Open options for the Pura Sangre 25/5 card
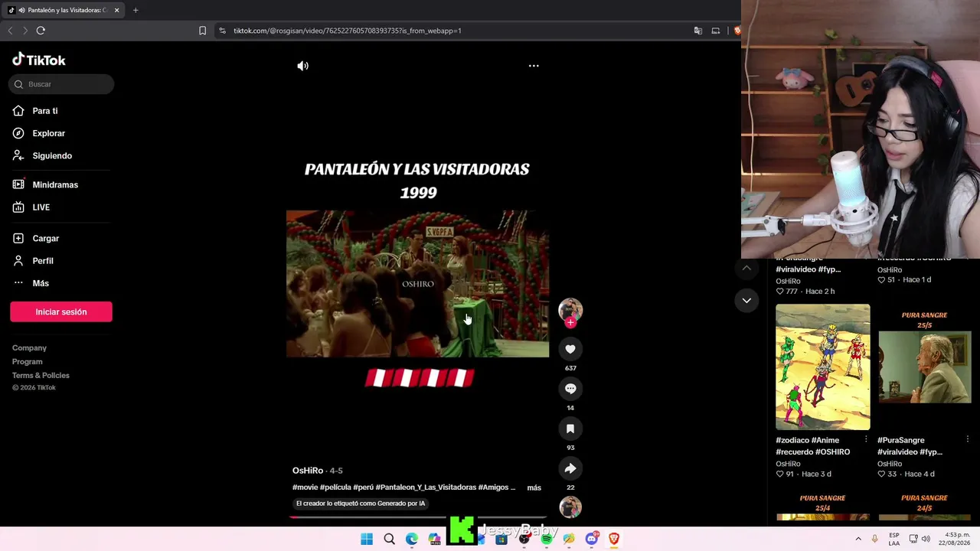This screenshot has width=980, height=551. point(968,439)
